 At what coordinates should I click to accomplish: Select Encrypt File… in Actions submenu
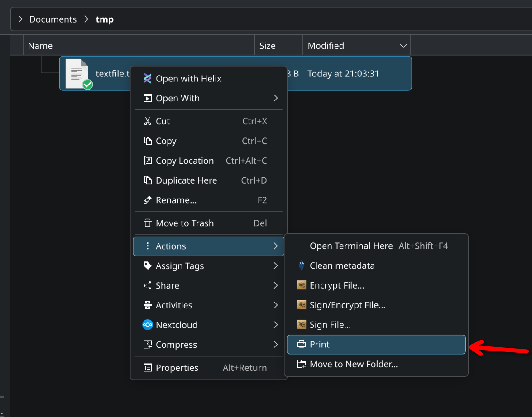tap(336, 285)
